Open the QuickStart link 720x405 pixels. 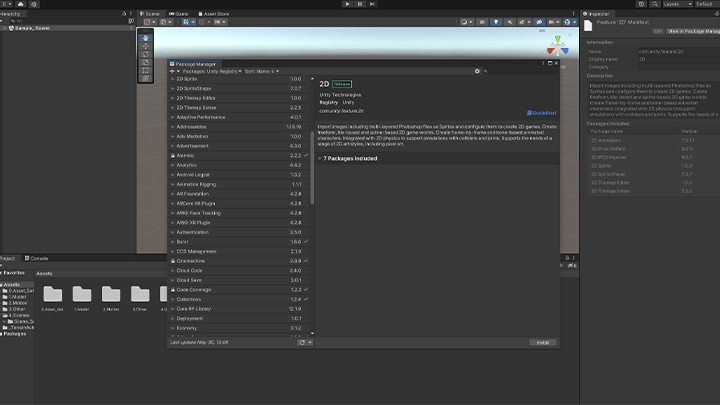541,112
